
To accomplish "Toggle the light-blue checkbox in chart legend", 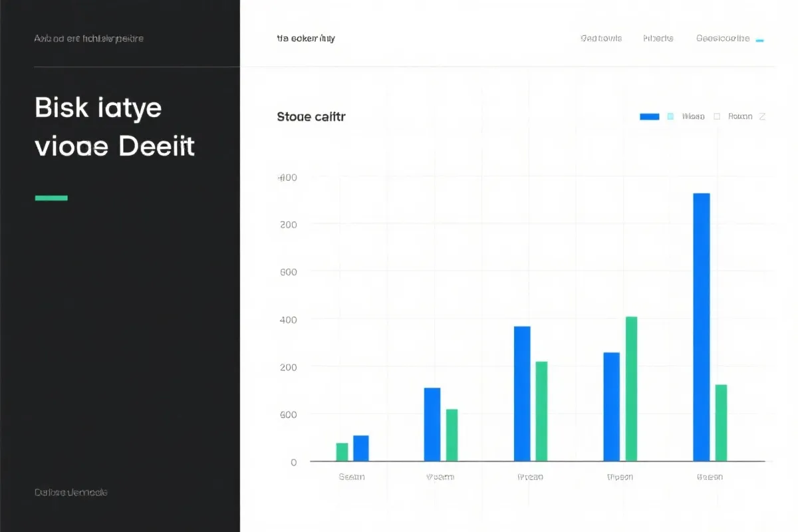I will [x=670, y=116].
